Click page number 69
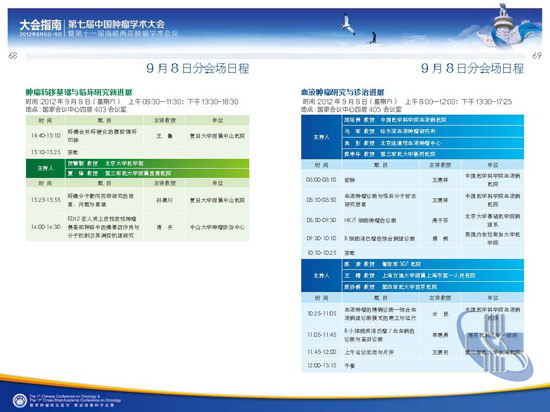 537,55
